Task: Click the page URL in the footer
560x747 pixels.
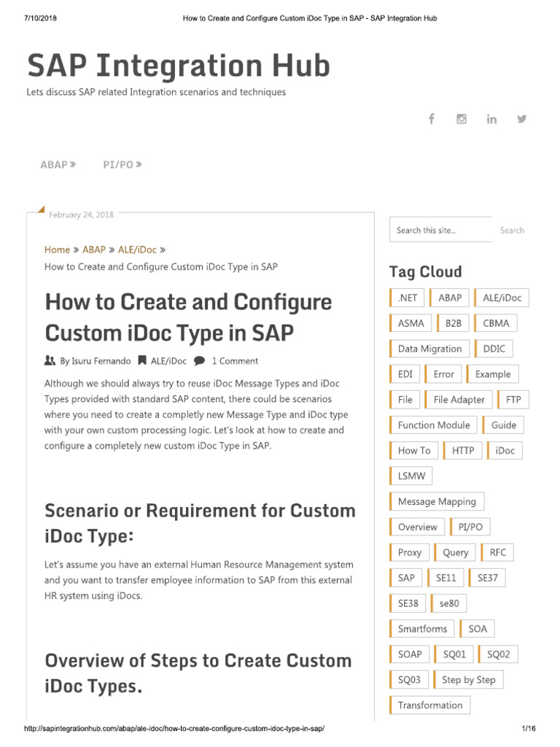Action: coord(174,729)
